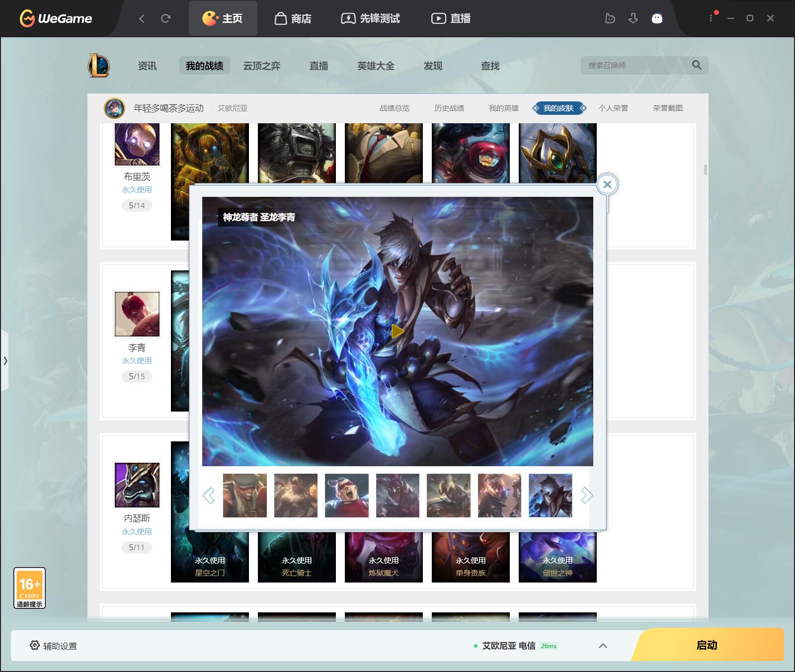
Task: Switch to 我的英雄 sub-tab
Action: (504, 108)
